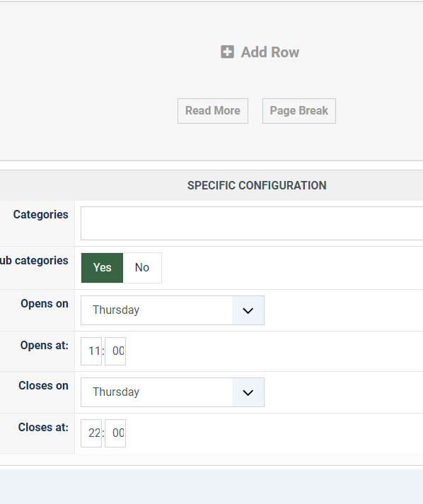Focus the Categories input field
Viewport: 423px width, 504px height.
pos(252,223)
